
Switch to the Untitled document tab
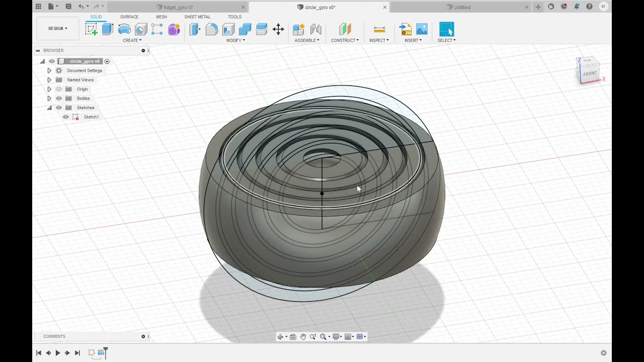click(x=462, y=7)
